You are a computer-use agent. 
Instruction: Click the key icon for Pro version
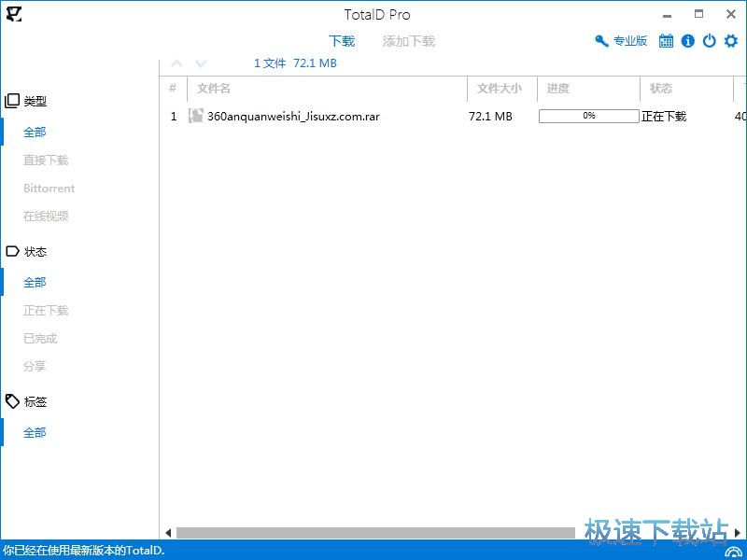tap(601, 41)
